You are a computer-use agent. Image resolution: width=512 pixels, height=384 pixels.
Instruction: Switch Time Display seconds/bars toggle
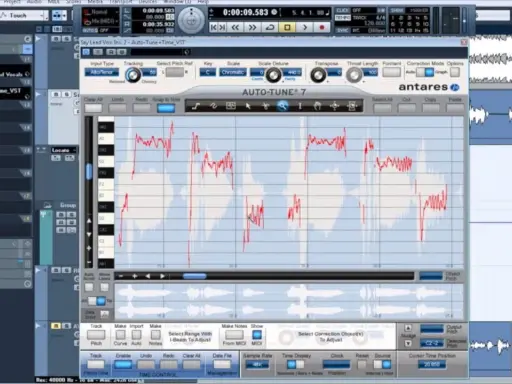(296, 364)
